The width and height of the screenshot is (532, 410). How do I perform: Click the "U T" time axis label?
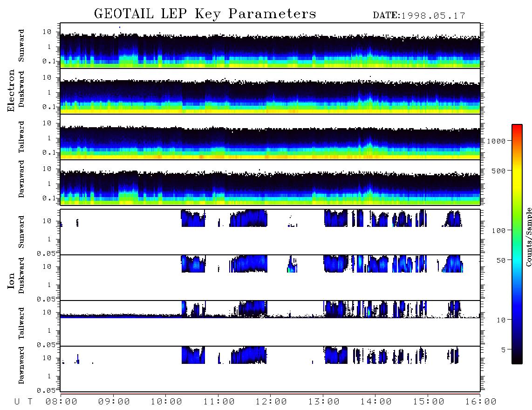(23, 402)
